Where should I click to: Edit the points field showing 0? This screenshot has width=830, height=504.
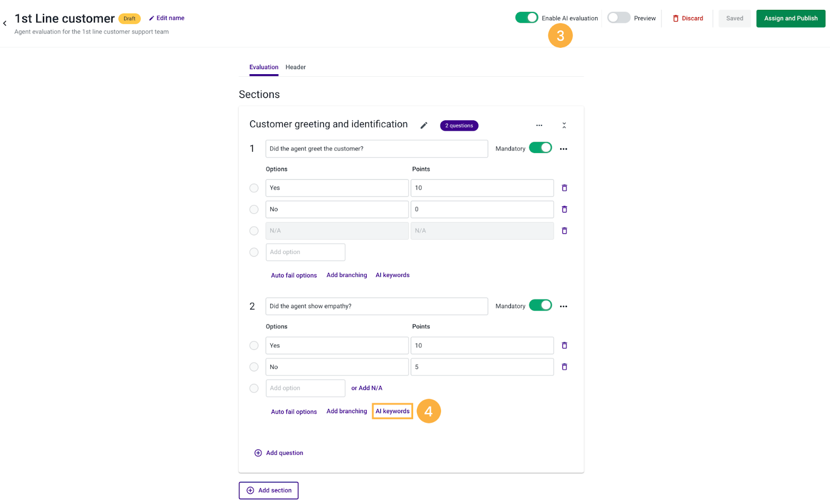[x=482, y=209]
